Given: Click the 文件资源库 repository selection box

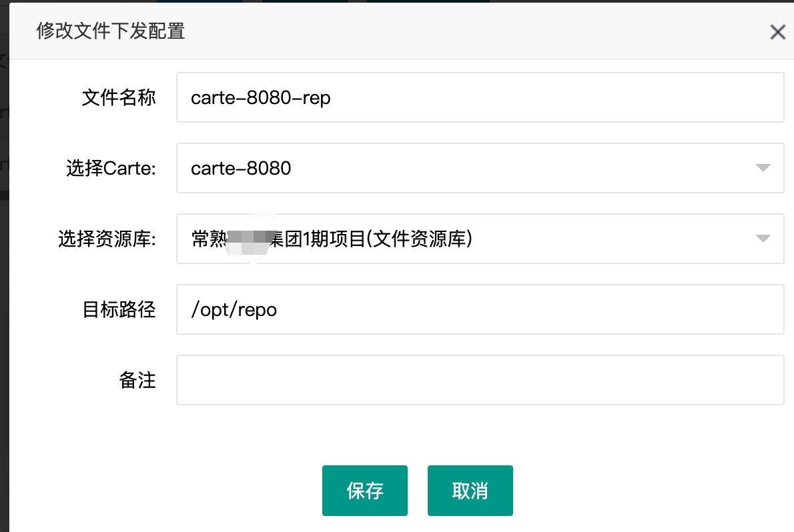Looking at the screenshot, I should pos(467,239).
